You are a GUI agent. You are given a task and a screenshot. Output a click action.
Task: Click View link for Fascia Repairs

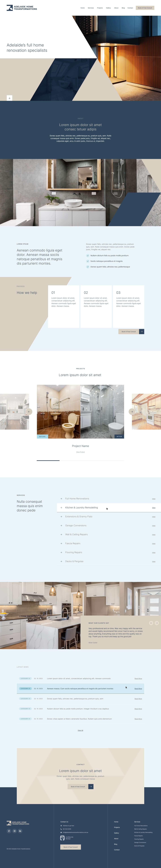tap(154, 543)
